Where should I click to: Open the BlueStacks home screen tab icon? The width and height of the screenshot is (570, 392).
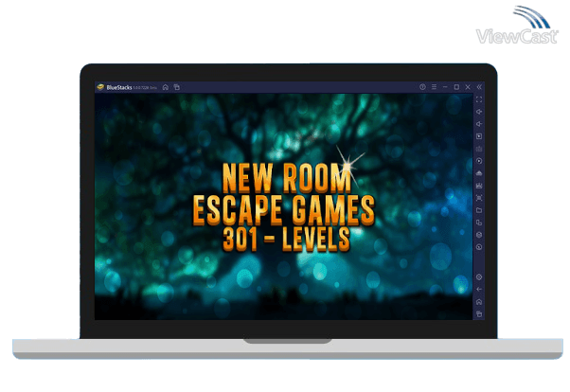pyautogui.click(x=166, y=87)
